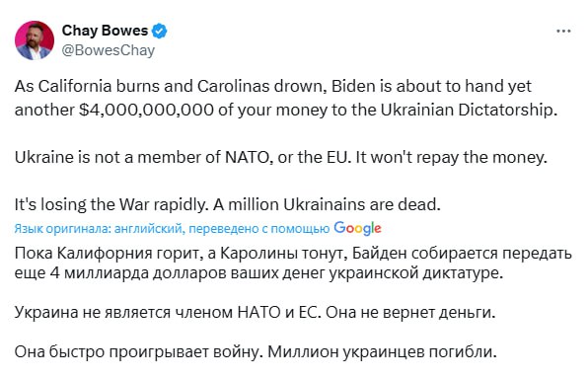588x378 pixels.
Task: Click the blue verified checkmark badge
Action: tap(160, 31)
